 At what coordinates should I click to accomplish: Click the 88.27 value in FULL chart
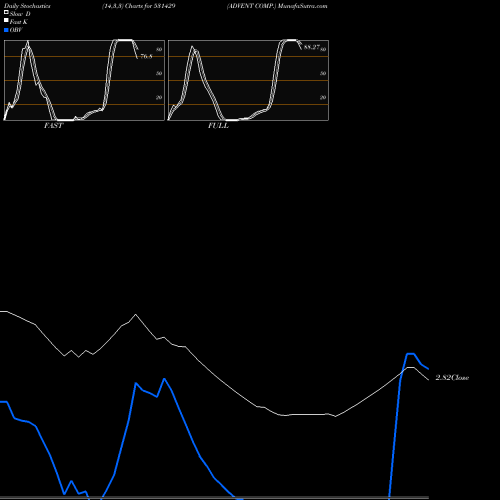point(312,47)
